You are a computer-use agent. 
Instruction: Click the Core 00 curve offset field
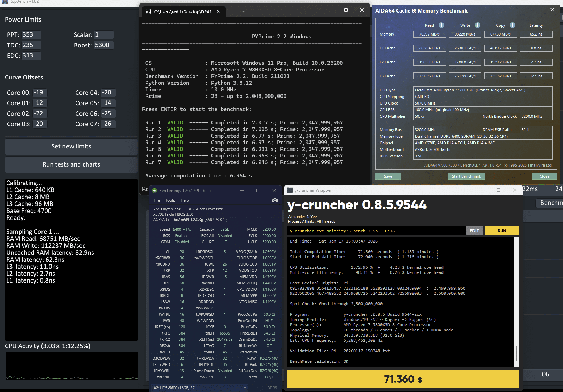(40, 93)
